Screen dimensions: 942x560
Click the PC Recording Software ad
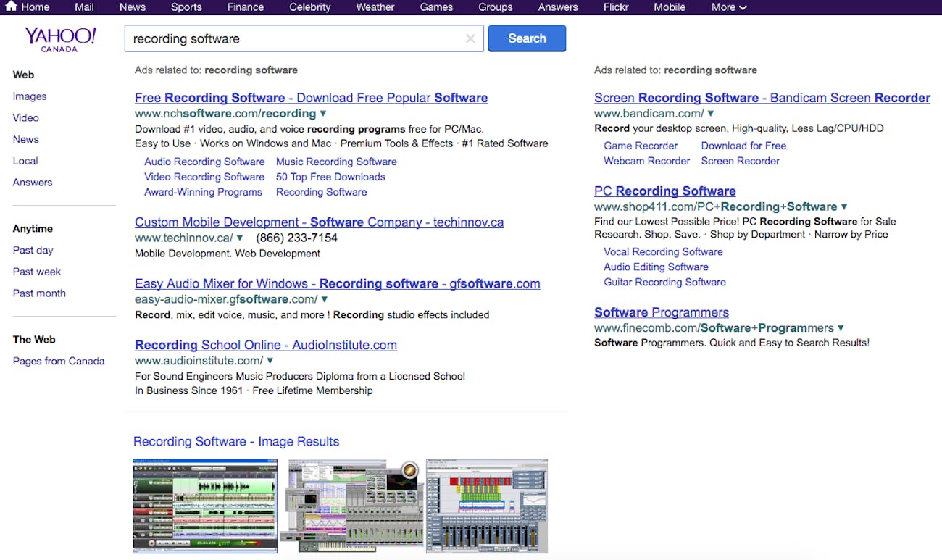tap(664, 191)
